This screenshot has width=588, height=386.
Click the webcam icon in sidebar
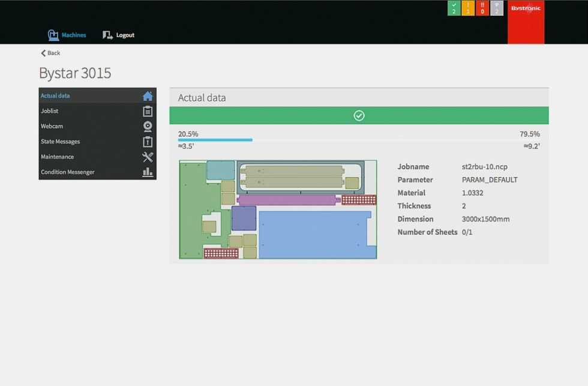pyautogui.click(x=148, y=127)
